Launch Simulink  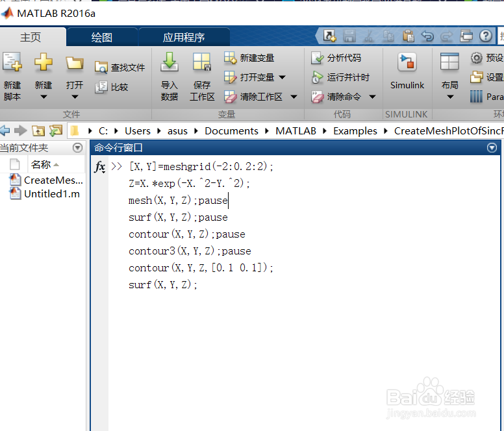pos(407,71)
